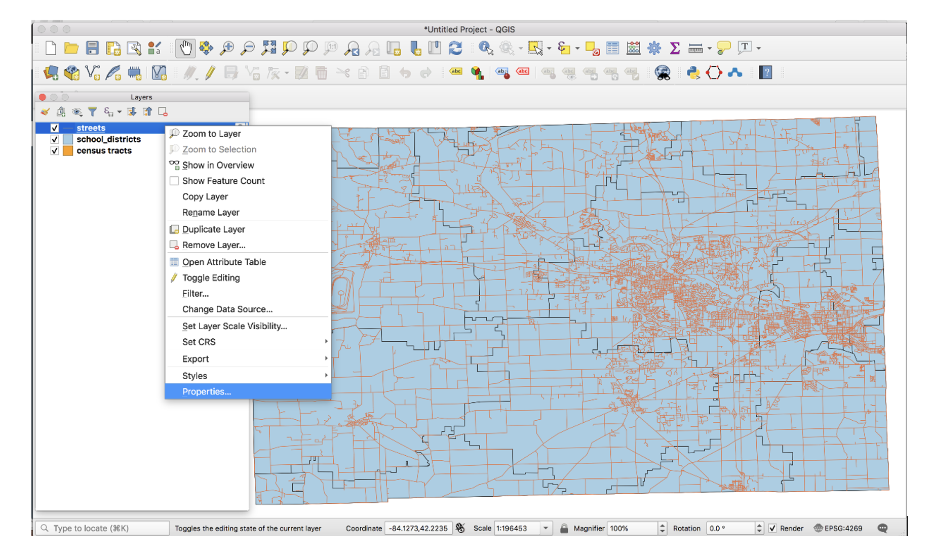
Task: Uncheck the school_districts layer visibility checkbox
Action: pyautogui.click(x=55, y=139)
